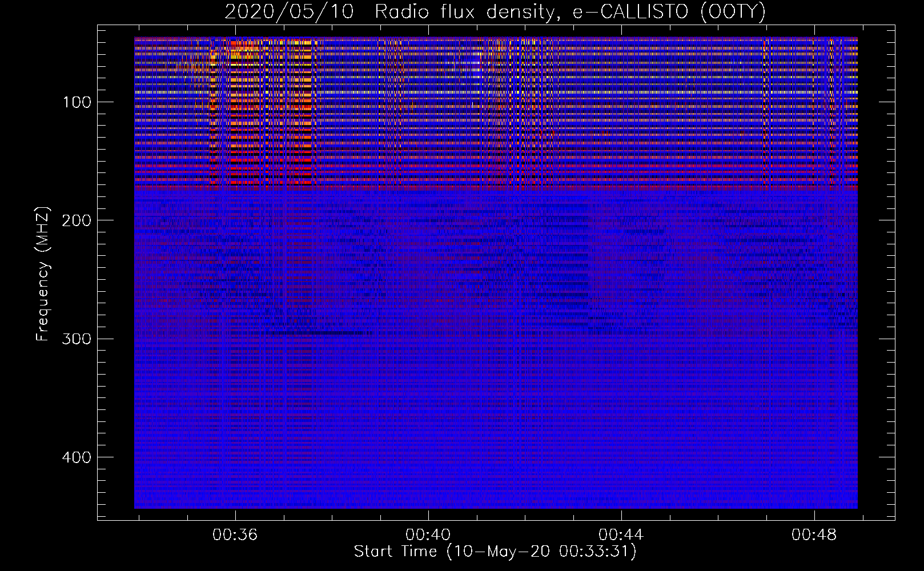Click the 00:40 time tick label

428,535
